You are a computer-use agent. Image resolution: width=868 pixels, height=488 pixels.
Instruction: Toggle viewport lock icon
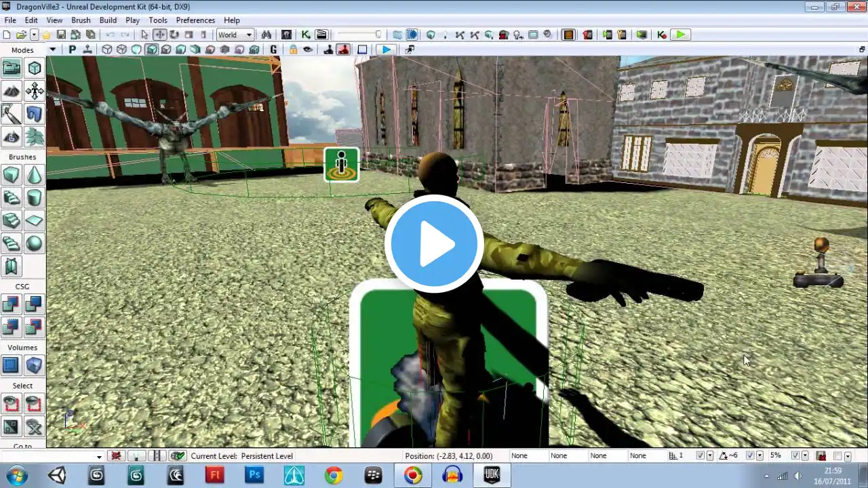coord(293,49)
